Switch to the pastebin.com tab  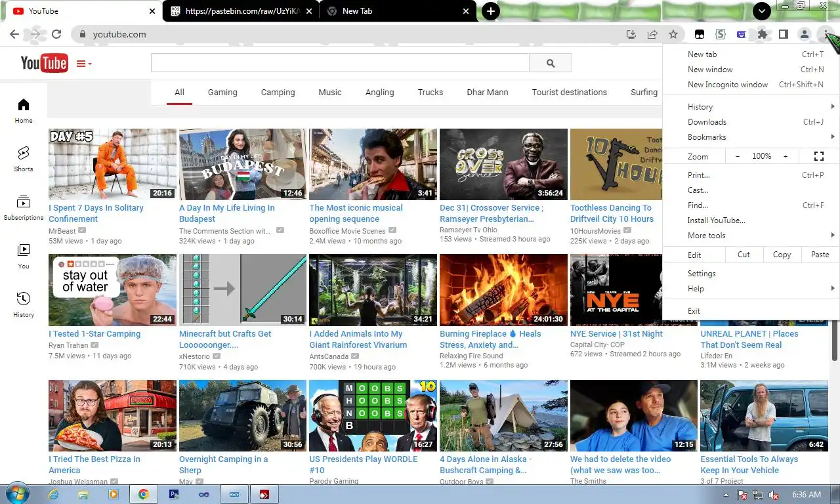tap(240, 11)
